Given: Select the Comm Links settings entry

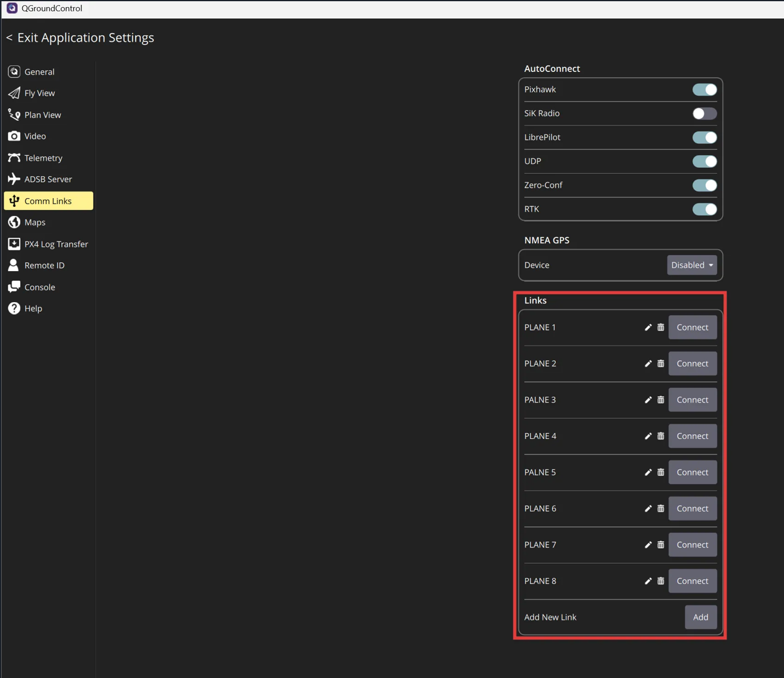Looking at the screenshot, I should coord(48,201).
